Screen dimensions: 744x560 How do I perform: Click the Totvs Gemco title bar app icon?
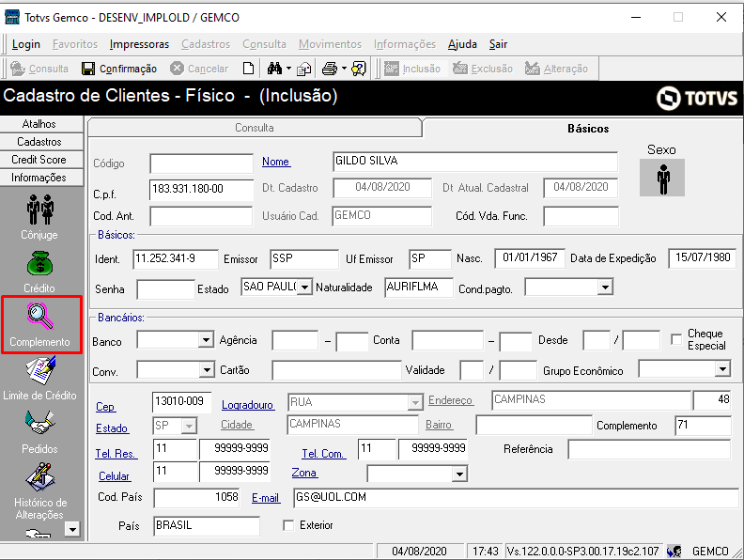tap(12, 17)
